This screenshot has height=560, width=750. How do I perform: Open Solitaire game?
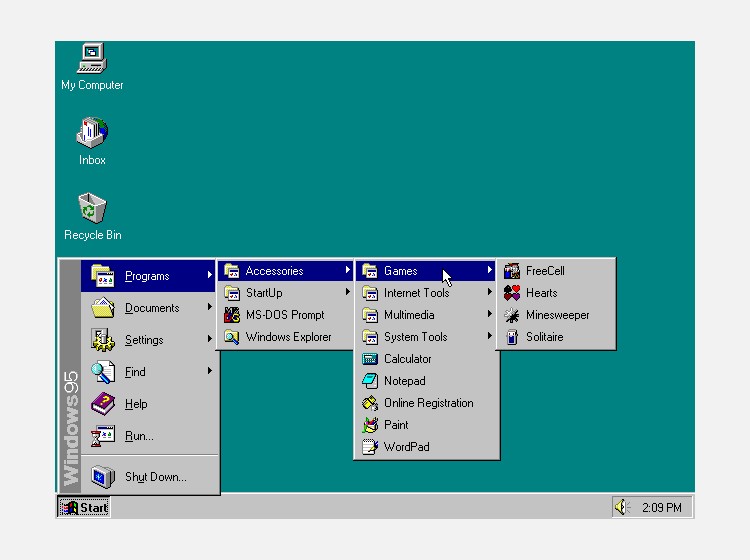(x=556, y=337)
